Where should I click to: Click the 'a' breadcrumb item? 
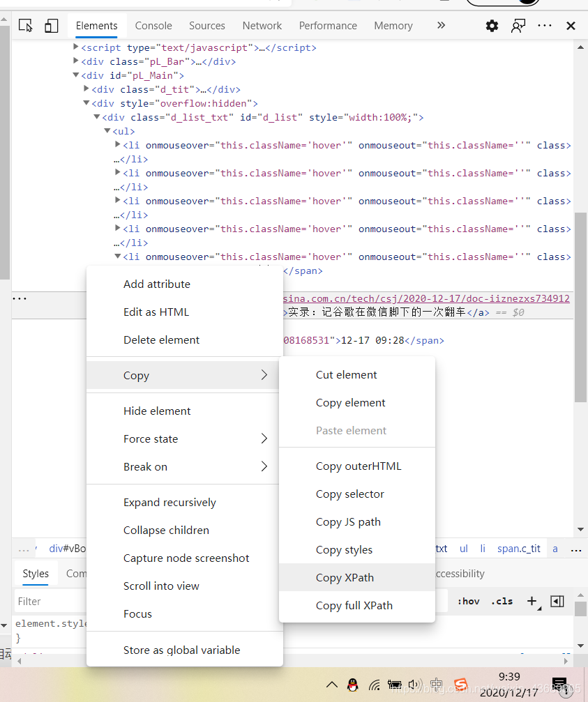pyautogui.click(x=555, y=549)
